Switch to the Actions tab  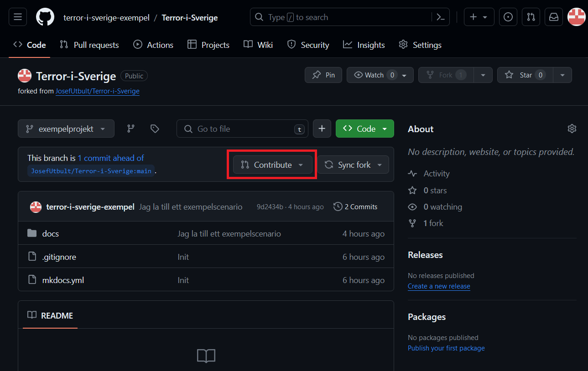click(153, 45)
